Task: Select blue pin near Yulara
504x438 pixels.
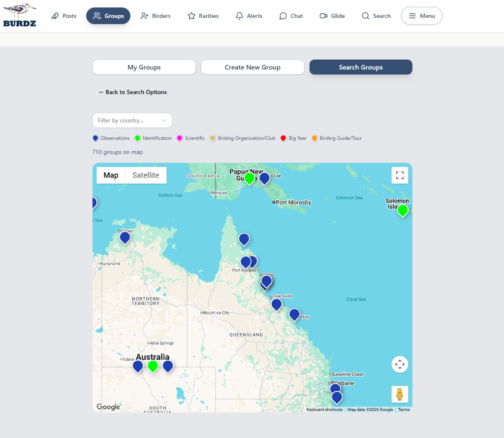Action: pos(138,366)
